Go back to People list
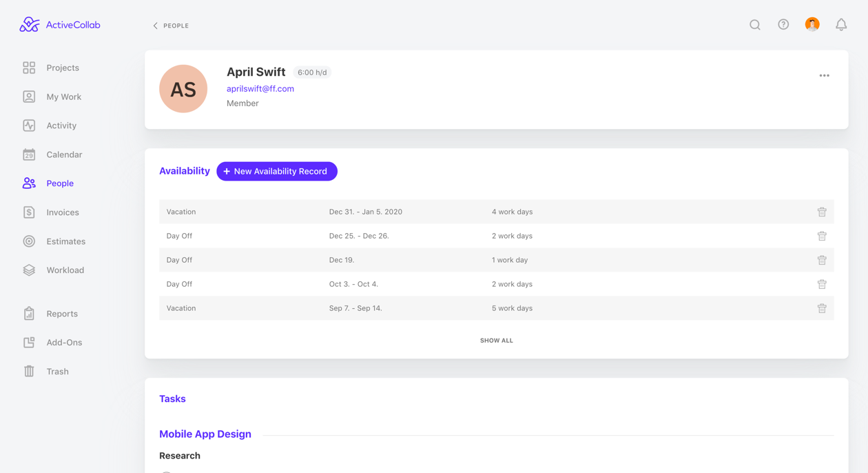This screenshot has width=868, height=473. tap(171, 26)
